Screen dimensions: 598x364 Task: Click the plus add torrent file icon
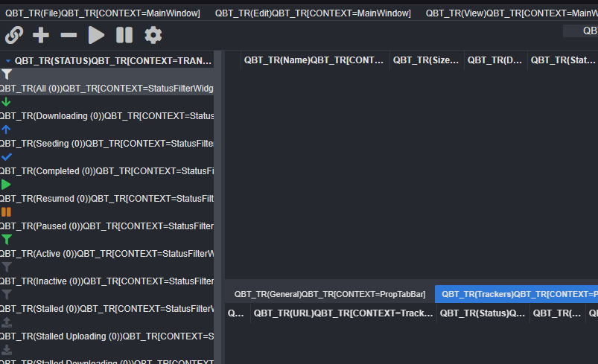[x=41, y=35]
